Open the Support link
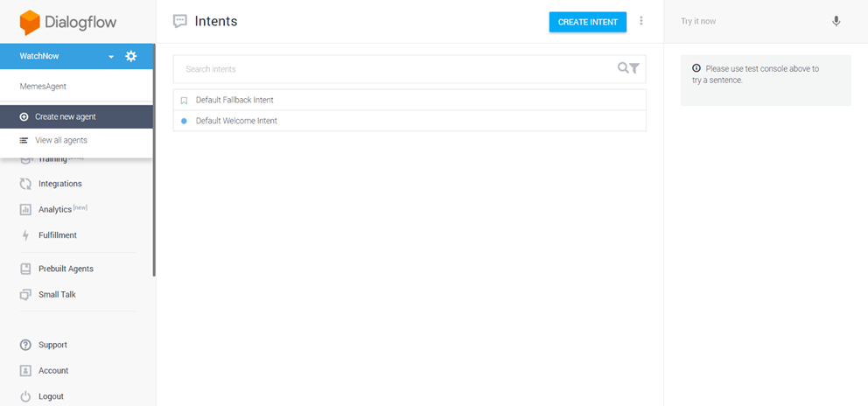The width and height of the screenshot is (868, 406). pos(52,345)
